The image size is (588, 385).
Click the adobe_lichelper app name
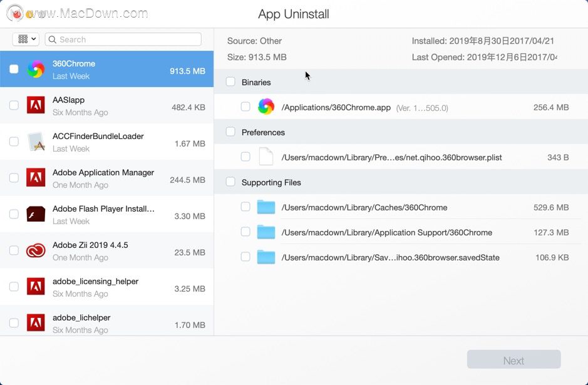coord(81,317)
